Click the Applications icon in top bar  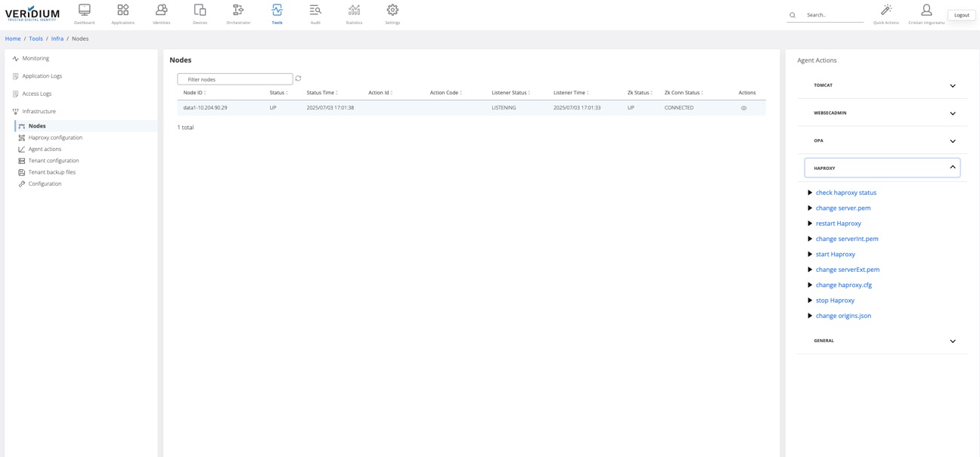[x=122, y=11]
